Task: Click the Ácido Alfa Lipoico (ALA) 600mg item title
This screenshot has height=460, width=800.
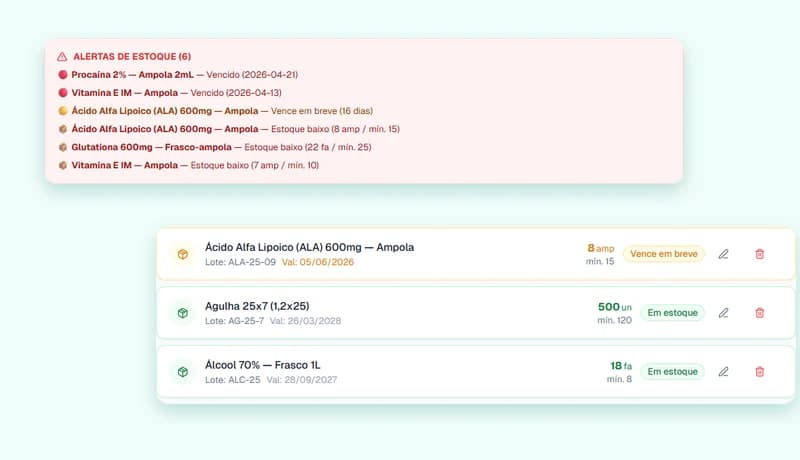Action: pos(309,247)
